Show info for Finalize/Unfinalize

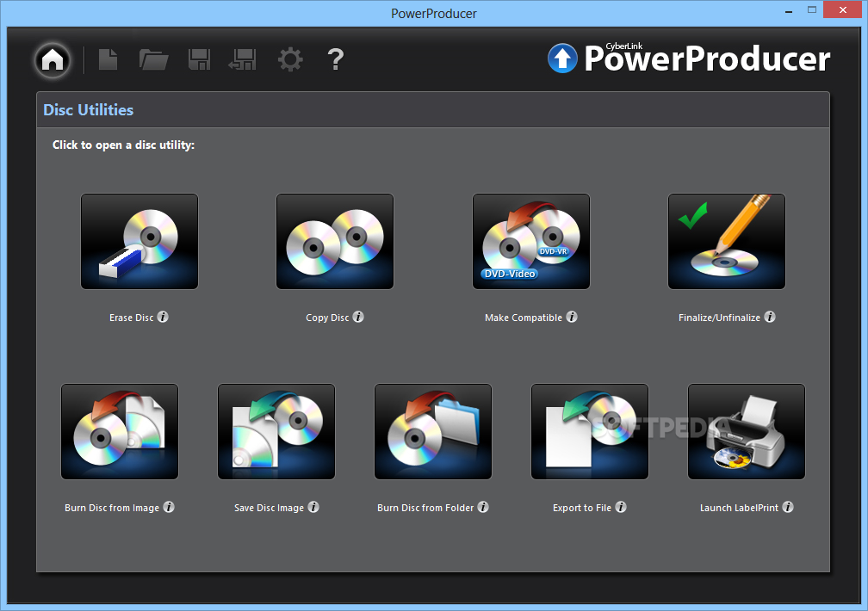[x=770, y=317]
